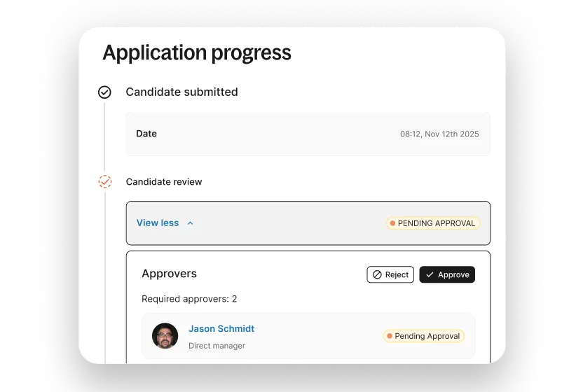The width and height of the screenshot is (583, 392).
Task: Select the Candidate submitted step title
Action: [x=181, y=92]
